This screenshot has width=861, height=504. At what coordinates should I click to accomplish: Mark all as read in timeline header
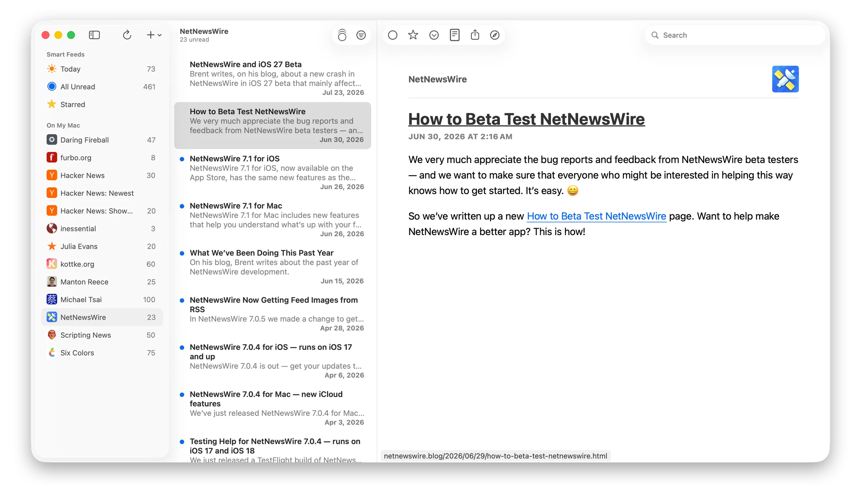click(x=342, y=35)
